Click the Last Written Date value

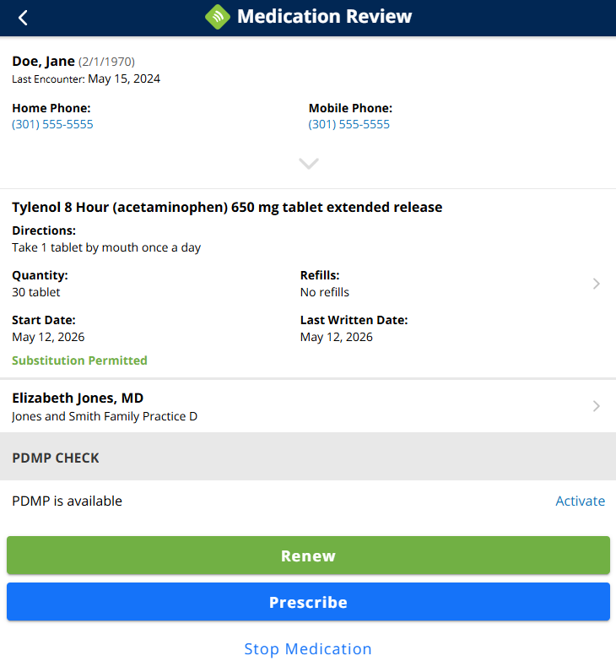337,338
